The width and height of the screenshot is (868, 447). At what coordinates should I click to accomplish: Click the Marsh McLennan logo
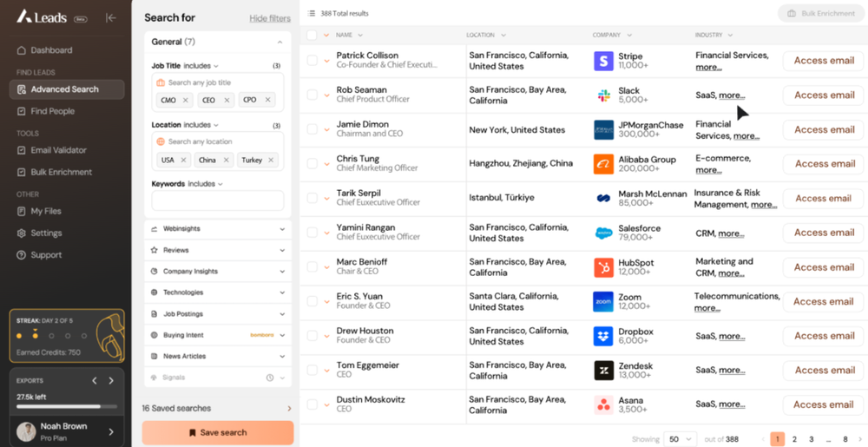point(603,198)
